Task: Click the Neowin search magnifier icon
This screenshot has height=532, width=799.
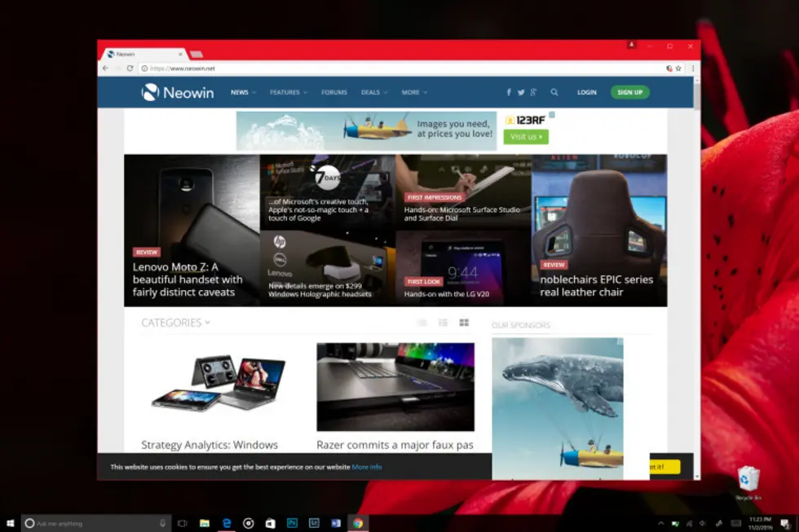Action: (554, 92)
